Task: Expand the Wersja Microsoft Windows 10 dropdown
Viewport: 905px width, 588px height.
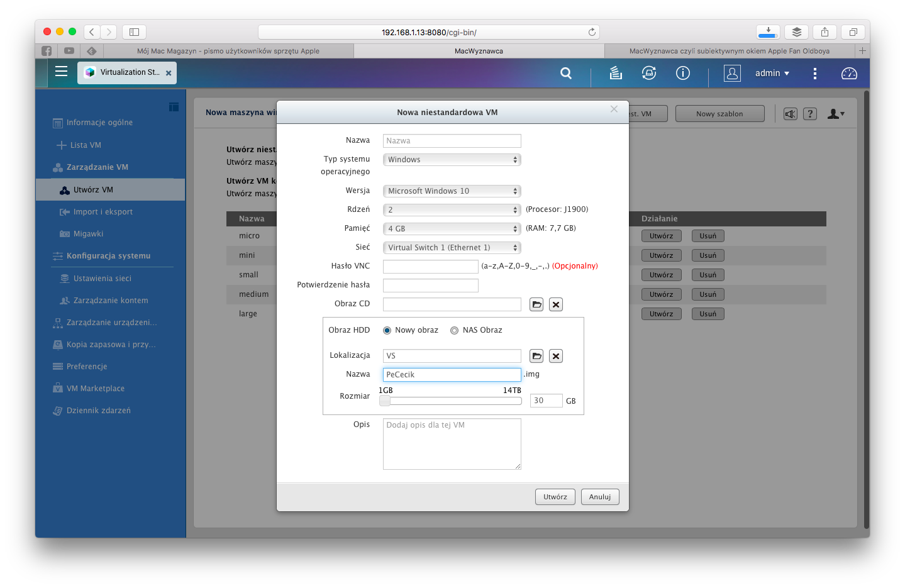Action: (x=452, y=191)
